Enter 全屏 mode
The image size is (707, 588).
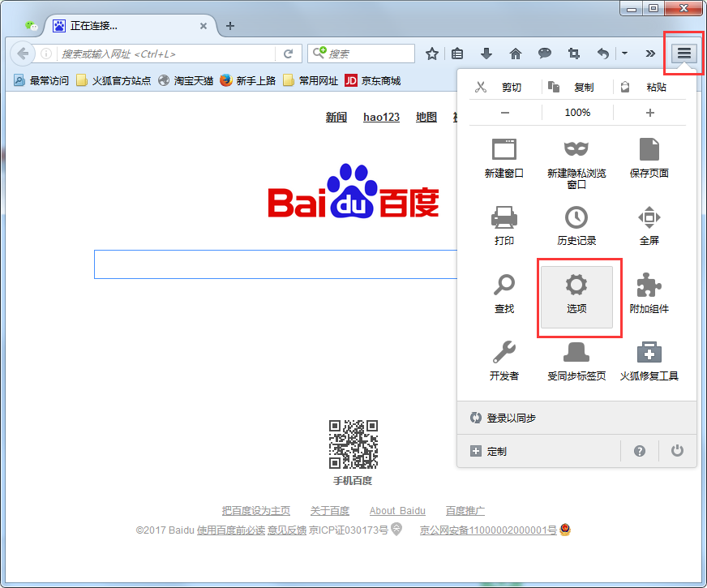coord(649,225)
